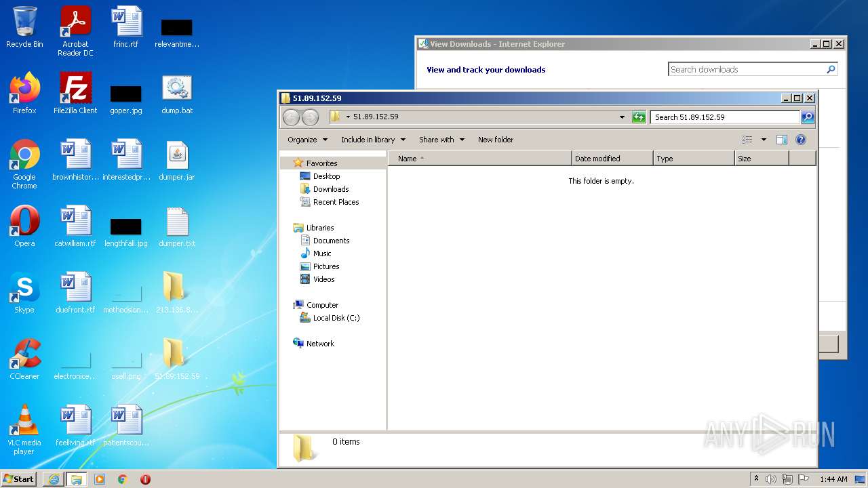
Task: Open the volume speaker tray icon
Action: tap(771, 479)
